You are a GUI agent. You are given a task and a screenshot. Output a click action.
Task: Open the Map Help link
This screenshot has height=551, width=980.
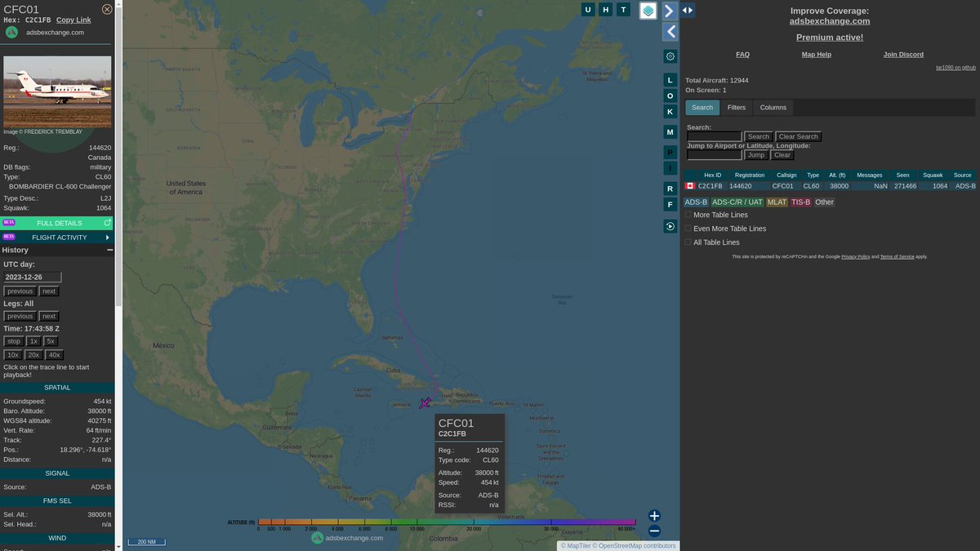coord(817,54)
